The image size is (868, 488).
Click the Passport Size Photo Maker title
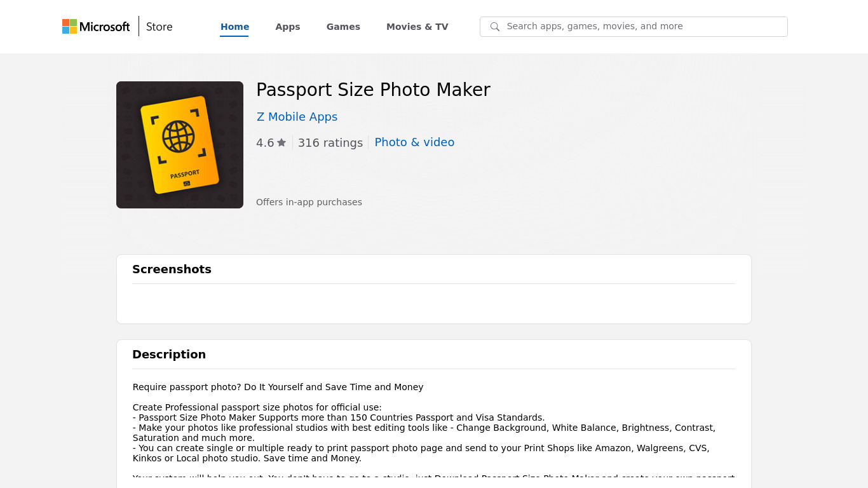[x=373, y=90]
